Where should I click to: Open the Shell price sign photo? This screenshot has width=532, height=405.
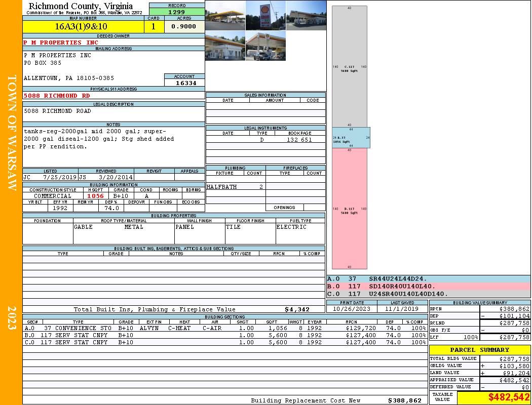[265, 16]
